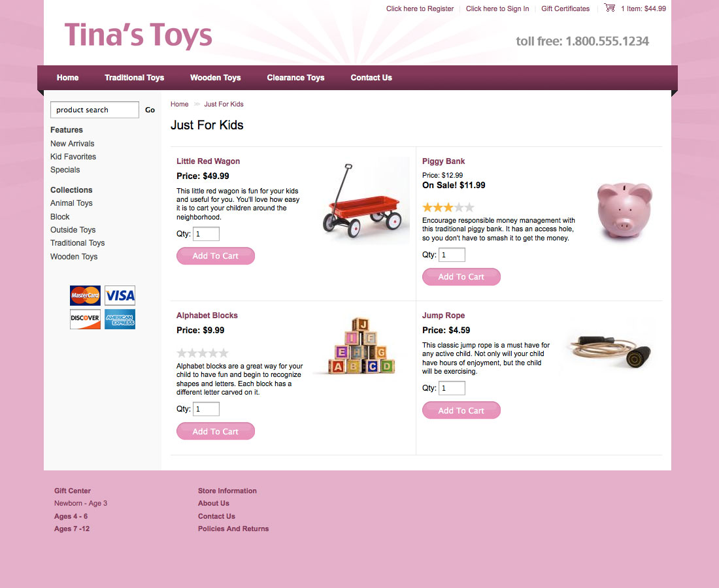Click the American Express logo
The width and height of the screenshot is (719, 588).
pyautogui.click(x=120, y=319)
